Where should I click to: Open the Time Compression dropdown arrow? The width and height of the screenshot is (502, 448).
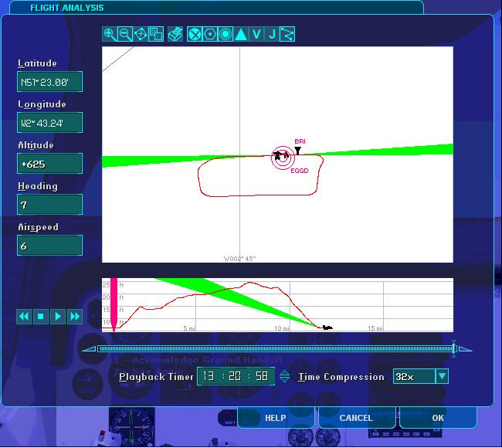click(442, 376)
